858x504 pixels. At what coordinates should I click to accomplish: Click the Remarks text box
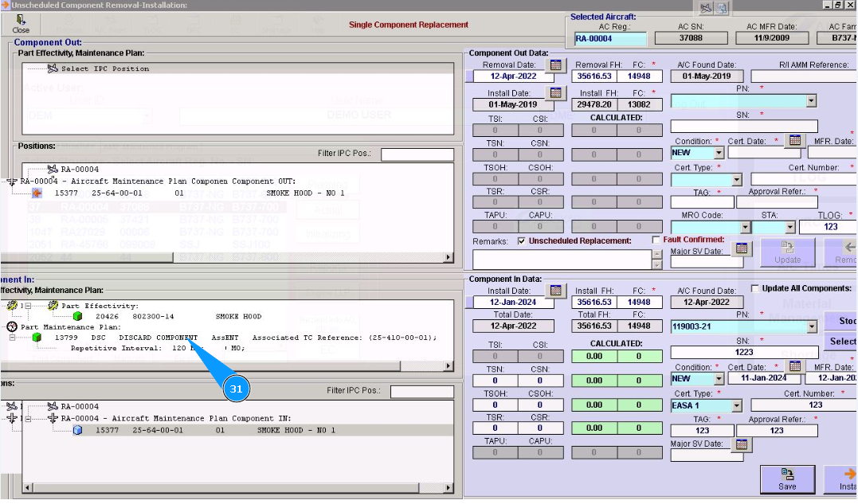point(562,259)
